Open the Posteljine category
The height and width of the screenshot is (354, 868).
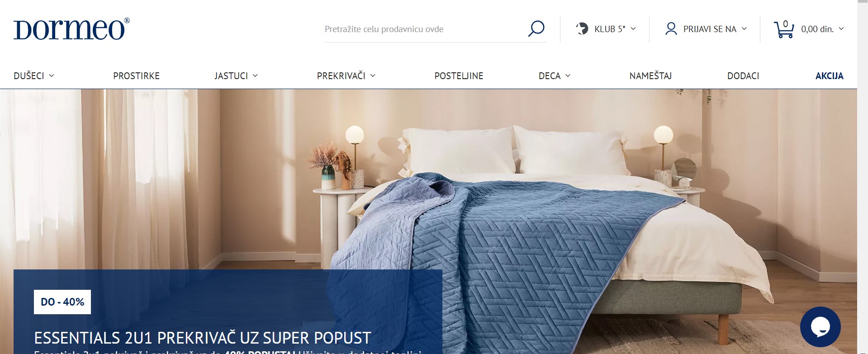pyautogui.click(x=459, y=76)
